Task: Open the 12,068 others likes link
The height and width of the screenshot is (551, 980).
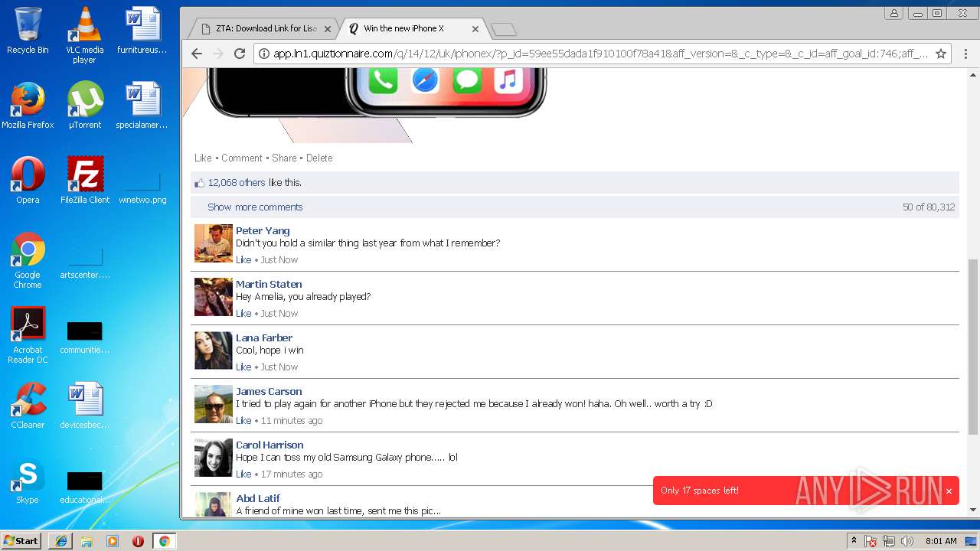Action: click(x=237, y=182)
